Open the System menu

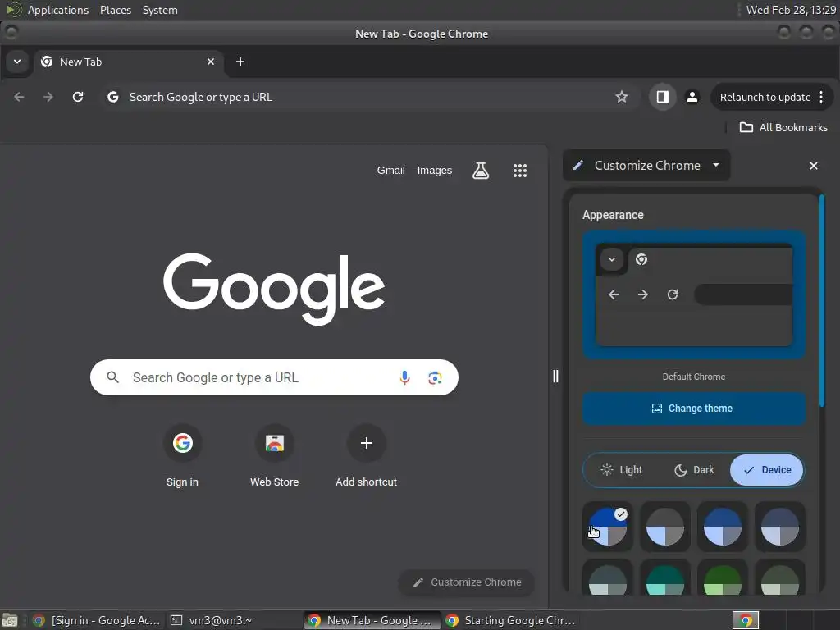(x=160, y=10)
